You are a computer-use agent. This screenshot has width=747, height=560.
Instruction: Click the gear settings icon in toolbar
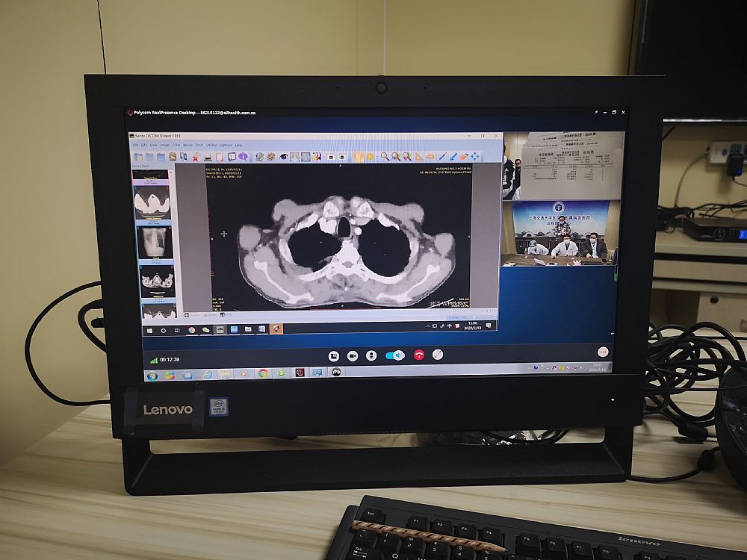(x=271, y=156)
